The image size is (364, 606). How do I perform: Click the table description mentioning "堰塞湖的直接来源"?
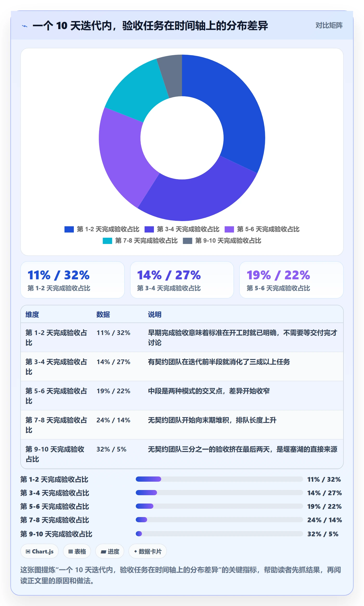243,449
